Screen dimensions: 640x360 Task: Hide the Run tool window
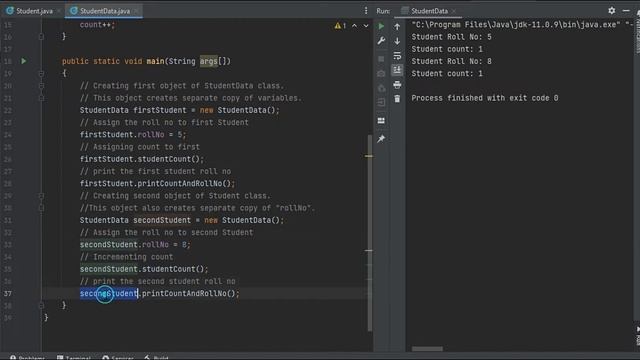[626, 11]
